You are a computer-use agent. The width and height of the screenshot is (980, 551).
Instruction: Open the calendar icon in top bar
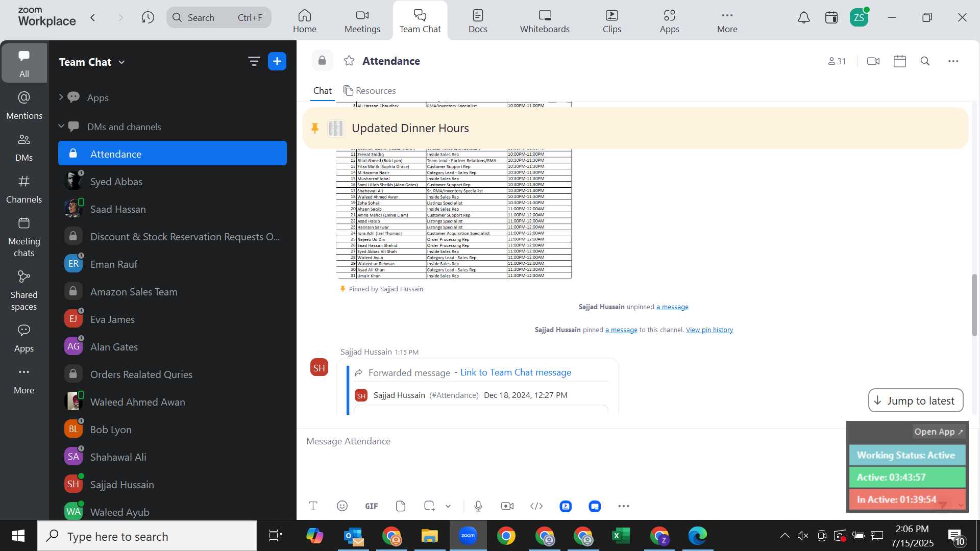(x=831, y=18)
